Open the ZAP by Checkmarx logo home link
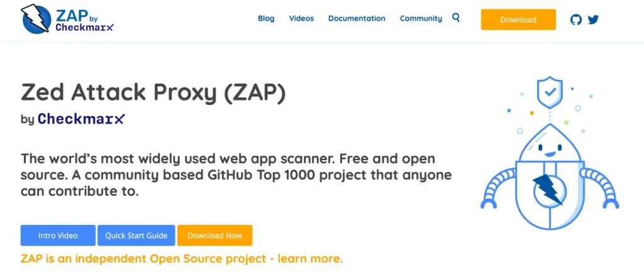 click(67, 19)
